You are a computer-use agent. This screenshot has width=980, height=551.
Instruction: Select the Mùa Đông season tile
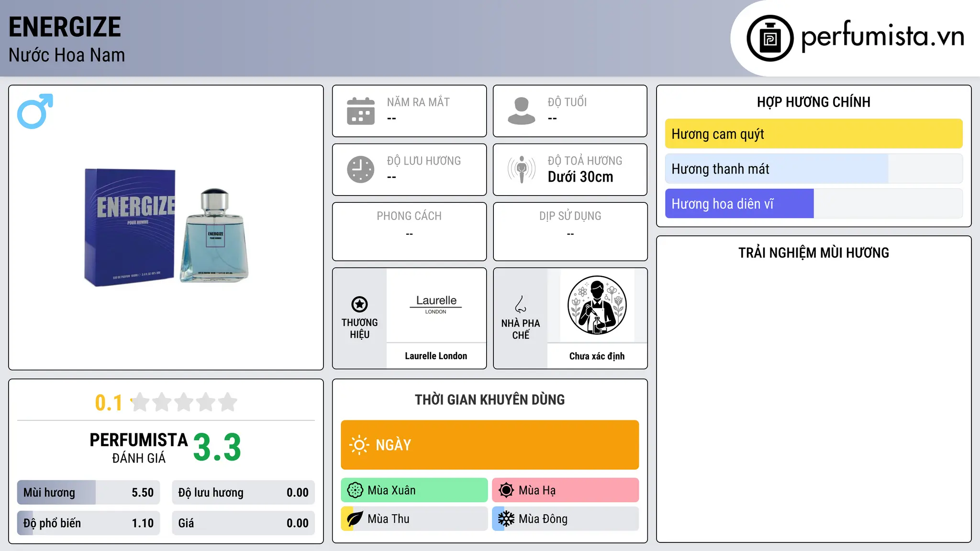click(566, 519)
